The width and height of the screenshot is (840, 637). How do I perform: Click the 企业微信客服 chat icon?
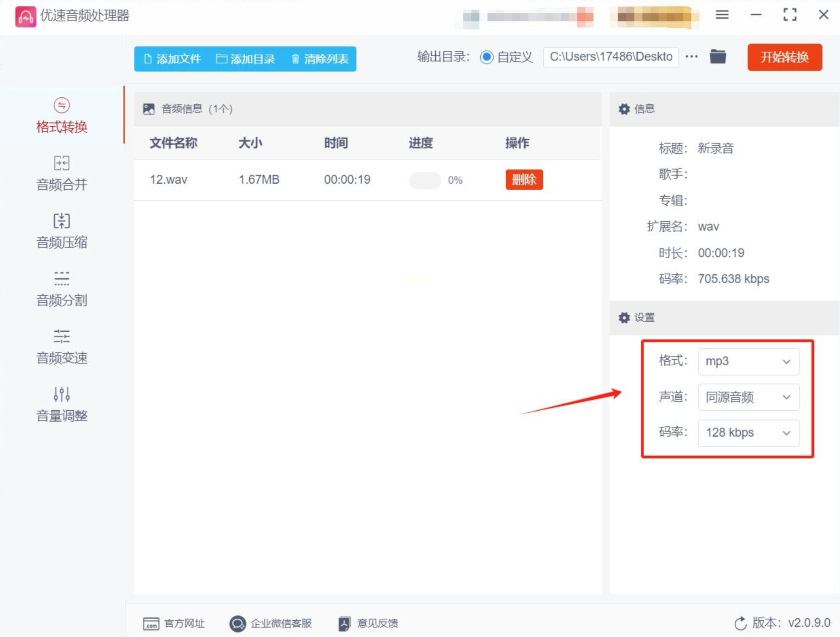238,623
